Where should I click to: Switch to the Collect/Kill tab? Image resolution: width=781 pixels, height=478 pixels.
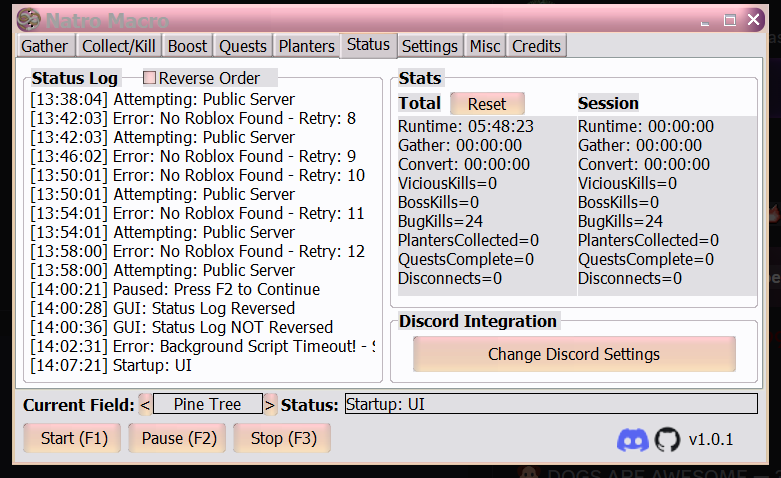tap(119, 46)
